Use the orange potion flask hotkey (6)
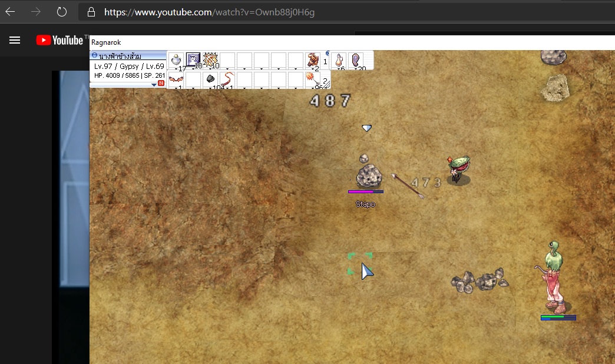 339,61
